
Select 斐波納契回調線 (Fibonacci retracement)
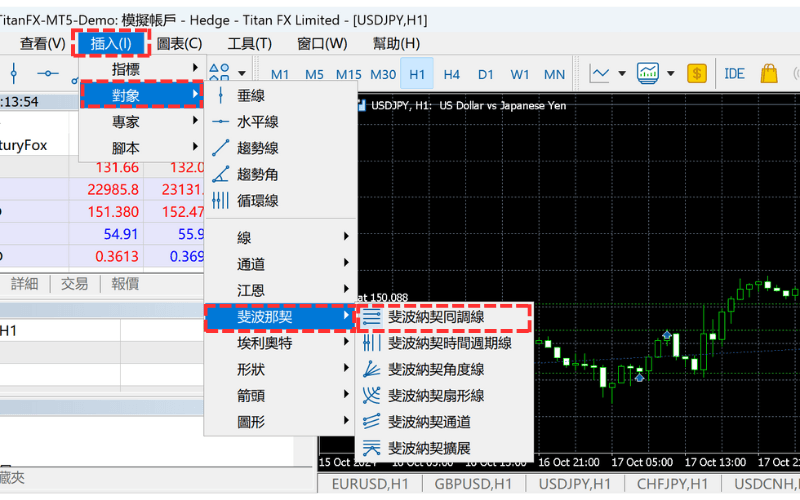point(444,318)
